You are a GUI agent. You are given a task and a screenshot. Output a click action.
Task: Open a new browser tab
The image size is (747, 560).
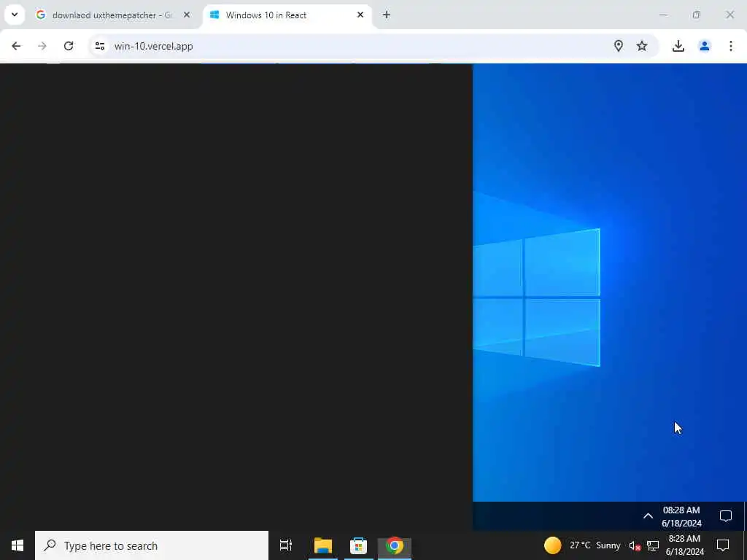click(387, 15)
